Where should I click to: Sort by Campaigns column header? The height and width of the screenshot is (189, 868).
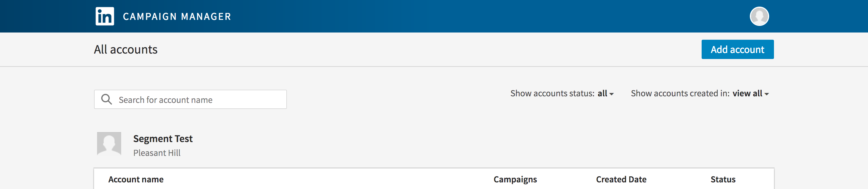click(515, 179)
